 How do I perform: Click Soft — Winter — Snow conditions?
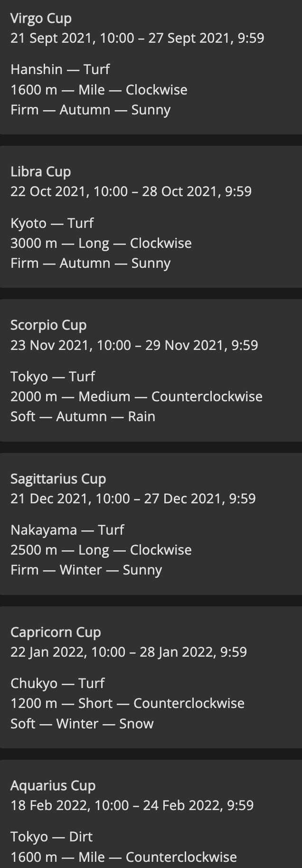82,724
